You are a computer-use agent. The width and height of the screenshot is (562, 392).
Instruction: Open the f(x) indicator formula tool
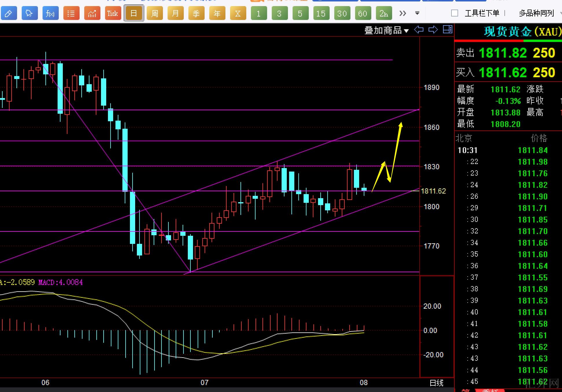point(50,13)
